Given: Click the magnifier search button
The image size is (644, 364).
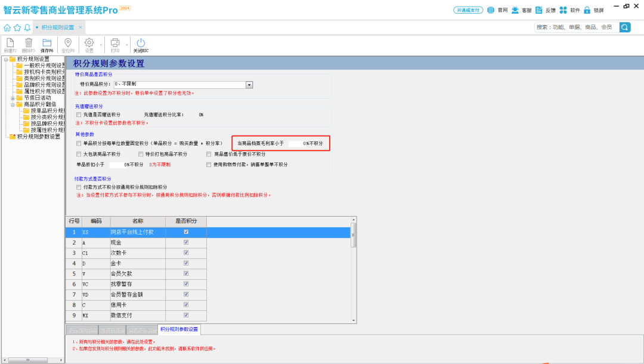Looking at the screenshot, I should point(624,27).
